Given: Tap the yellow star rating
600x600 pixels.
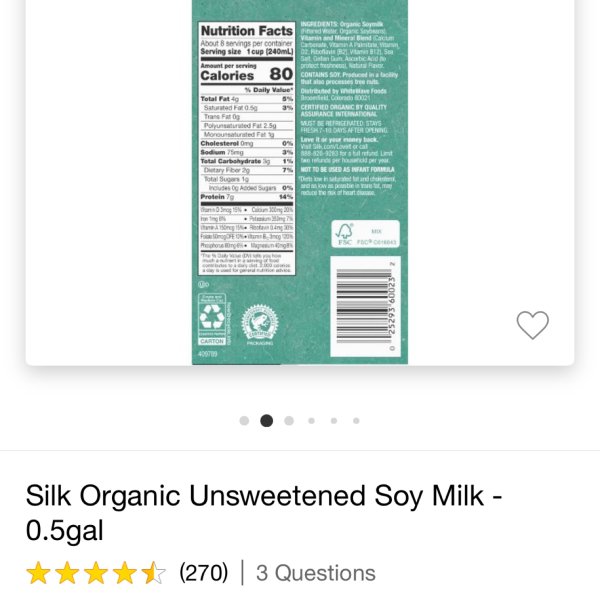Looking at the screenshot, I should tap(96, 573).
